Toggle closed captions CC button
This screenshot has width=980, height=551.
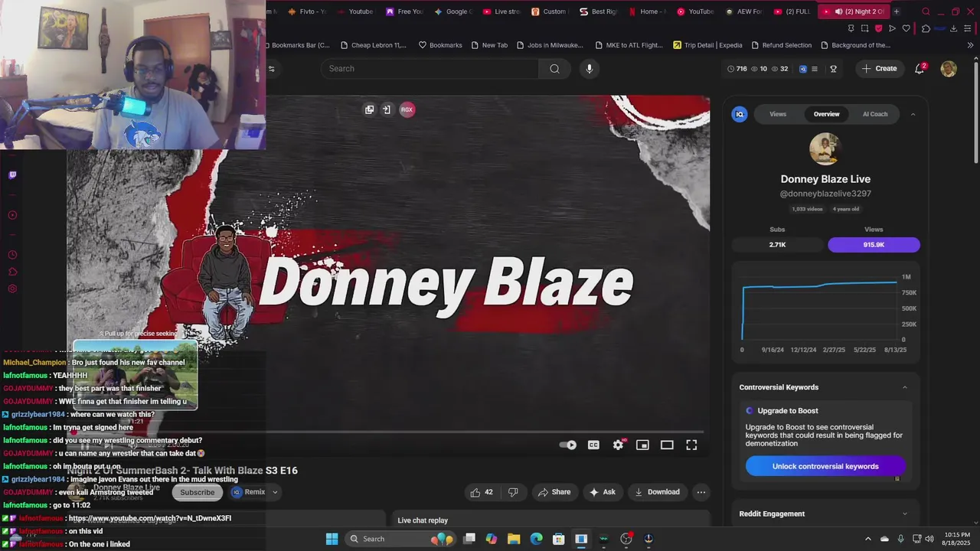coord(593,445)
